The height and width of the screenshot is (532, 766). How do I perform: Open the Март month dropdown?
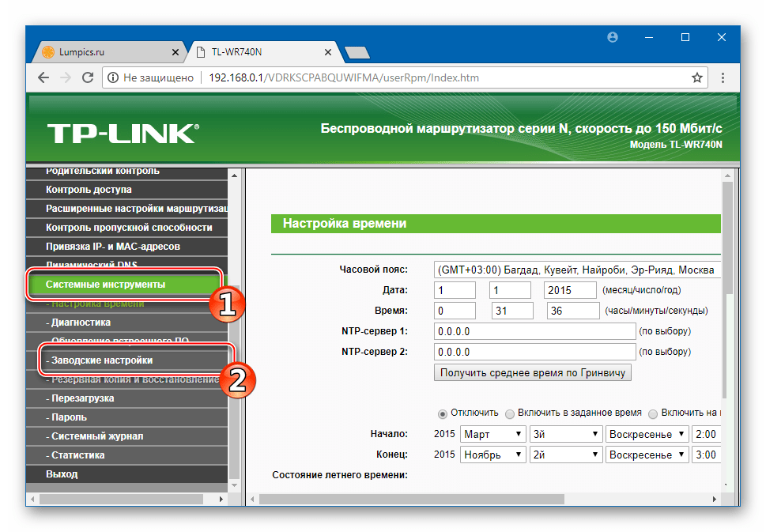tap(493, 434)
